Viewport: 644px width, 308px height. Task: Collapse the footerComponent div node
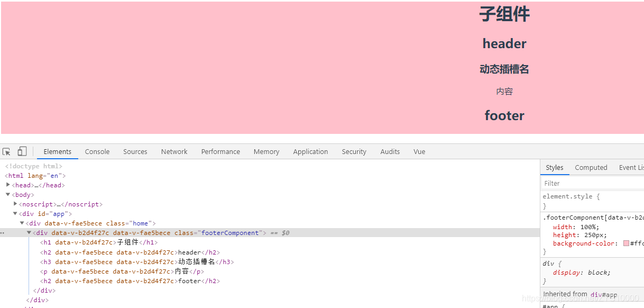click(29, 233)
